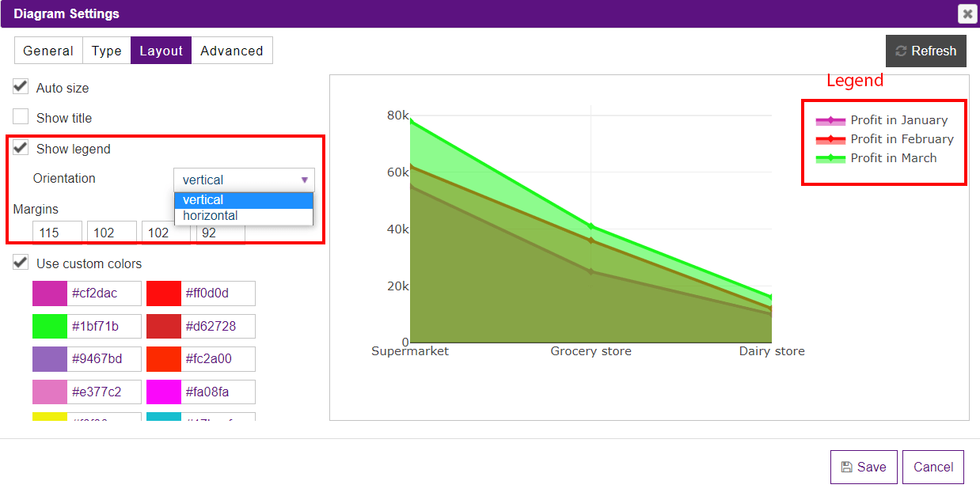Enable the Show title checkbox
The width and height of the screenshot is (980, 496).
tap(20, 117)
